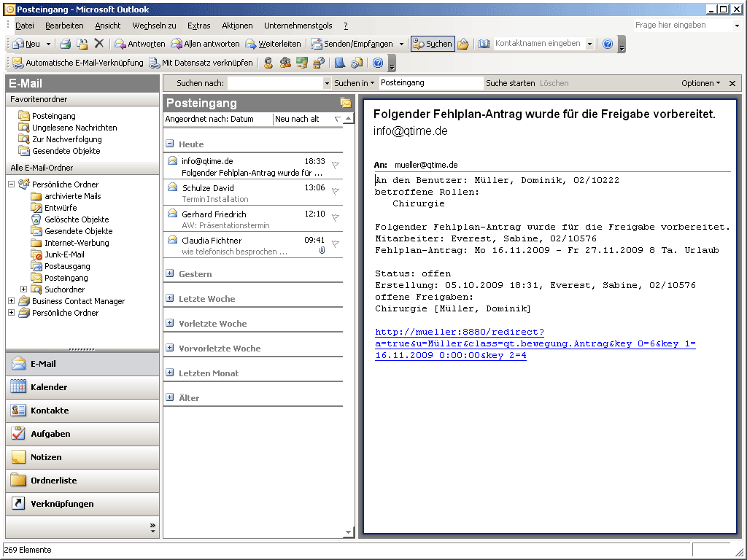The width and height of the screenshot is (747, 560).
Task: Click attachment paperclip on Claudia Fichtner mail
Action: 322,251
